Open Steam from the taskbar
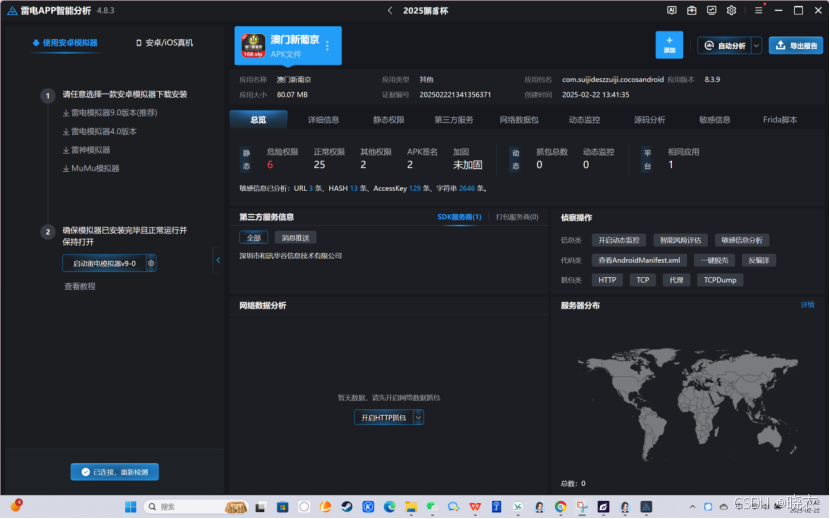Viewport: 830px width, 519px height. (x=347, y=507)
